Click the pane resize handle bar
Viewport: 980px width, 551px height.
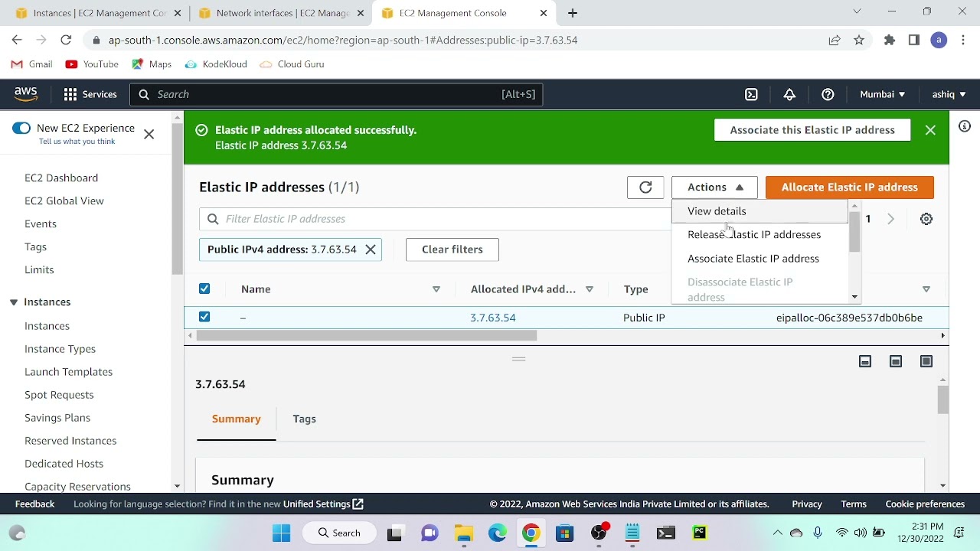pyautogui.click(x=518, y=359)
